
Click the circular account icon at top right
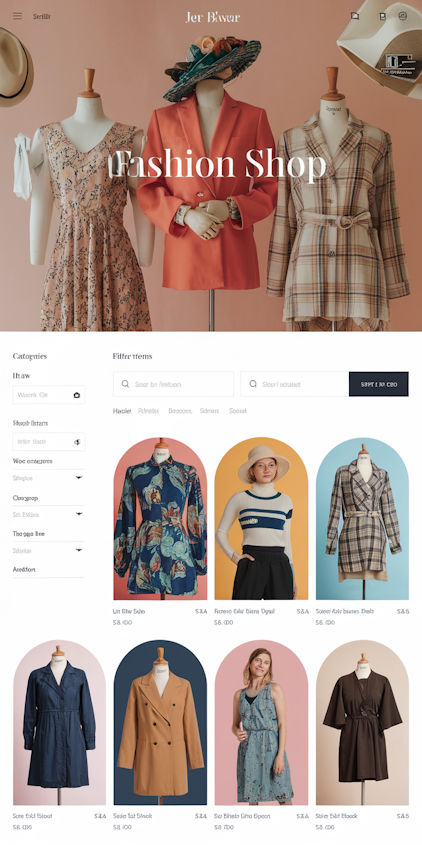[x=403, y=16]
